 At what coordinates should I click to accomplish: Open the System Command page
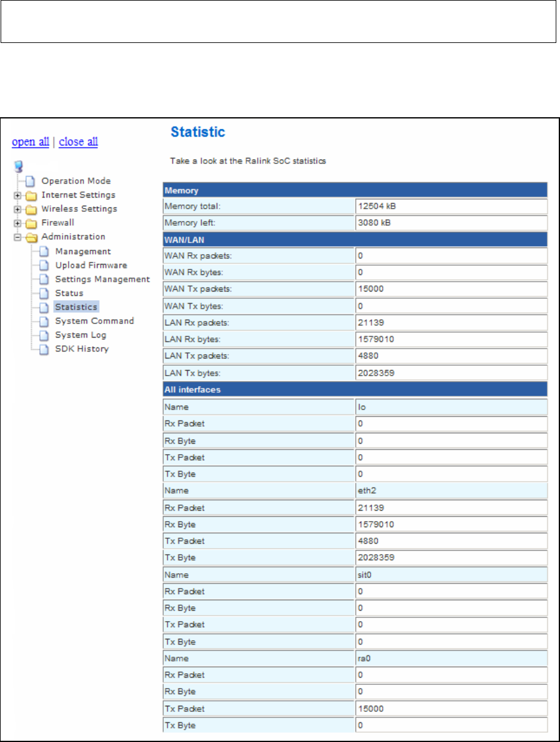click(94, 321)
